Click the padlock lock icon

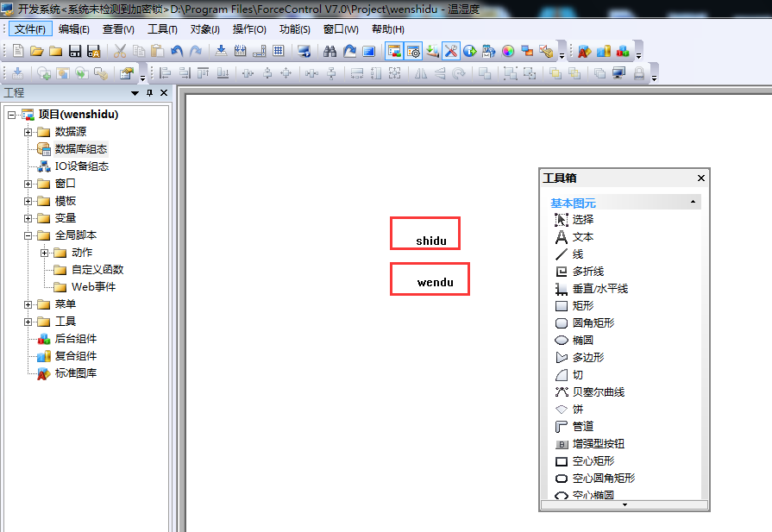pos(639,73)
